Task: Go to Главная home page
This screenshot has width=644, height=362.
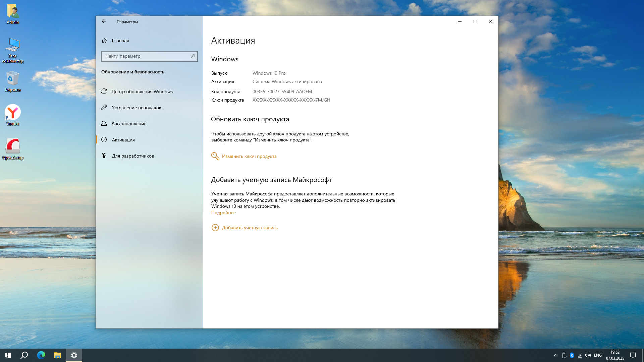Action: tap(120, 41)
